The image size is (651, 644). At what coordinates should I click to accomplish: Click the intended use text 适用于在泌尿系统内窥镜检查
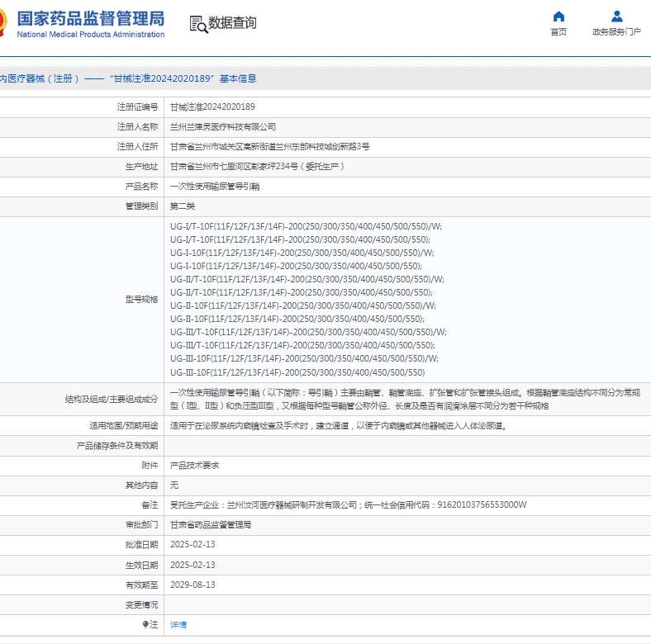coord(339,426)
